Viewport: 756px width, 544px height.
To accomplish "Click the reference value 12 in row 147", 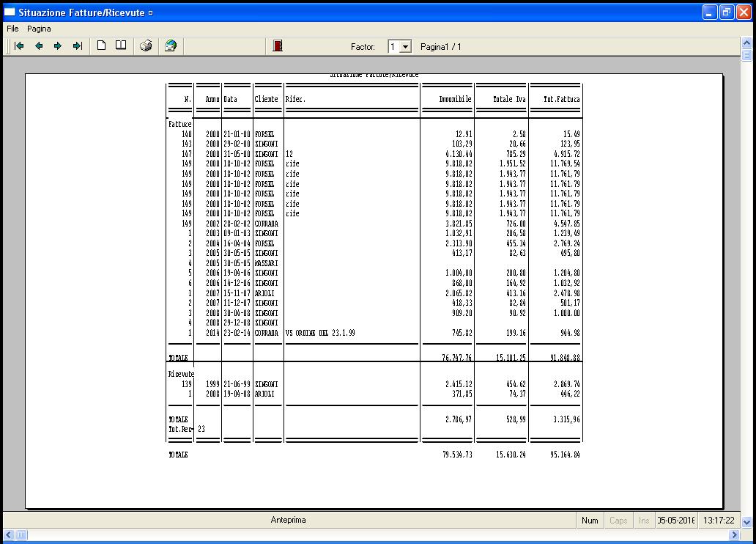I will click(289, 154).
